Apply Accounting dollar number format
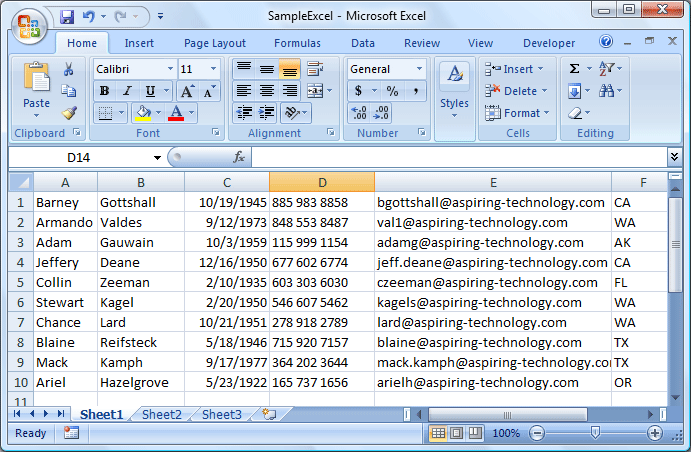 pos(358,91)
